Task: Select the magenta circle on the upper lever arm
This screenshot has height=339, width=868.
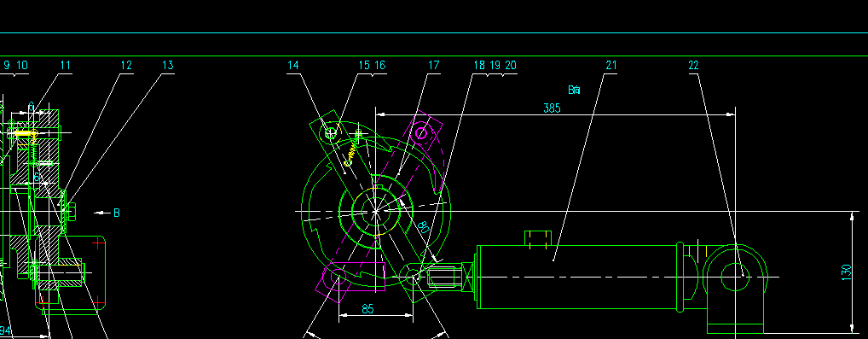Action: coord(421,133)
